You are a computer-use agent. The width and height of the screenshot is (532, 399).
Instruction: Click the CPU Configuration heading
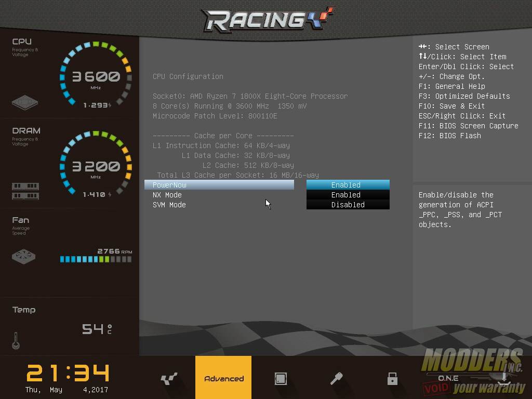point(188,77)
